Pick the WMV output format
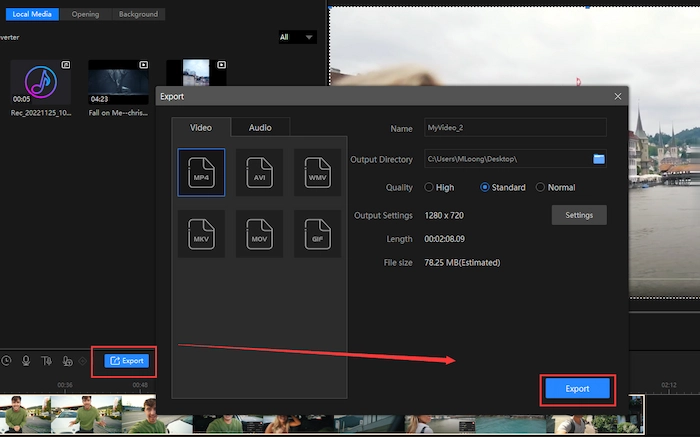 pyautogui.click(x=317, y=172)
